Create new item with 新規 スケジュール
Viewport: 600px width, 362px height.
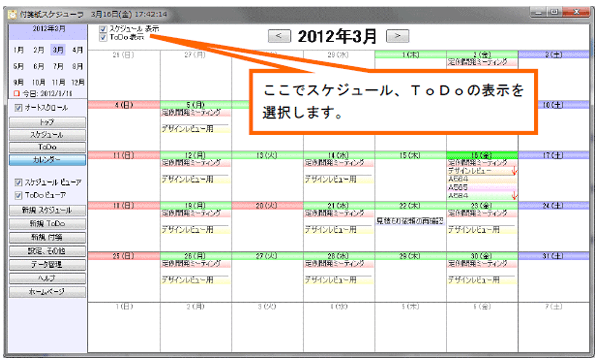(x=47, y=210)
